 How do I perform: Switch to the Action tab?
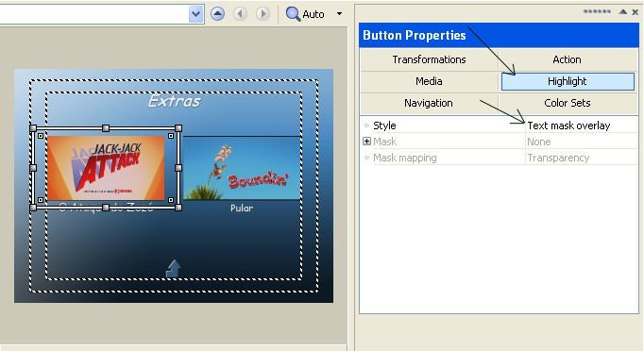(x=567, y=59)
